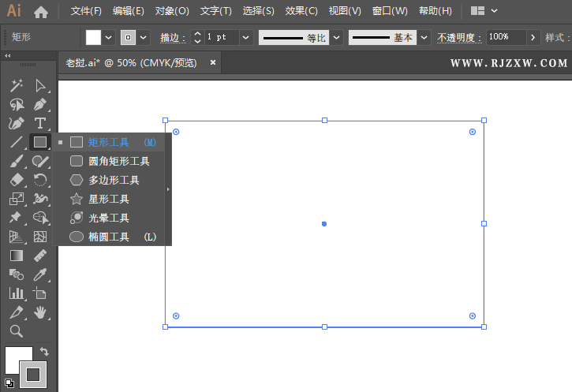Viewport: 572px width, 392px height.
Task: Select the Mesh tool
Action: point(40,237)
